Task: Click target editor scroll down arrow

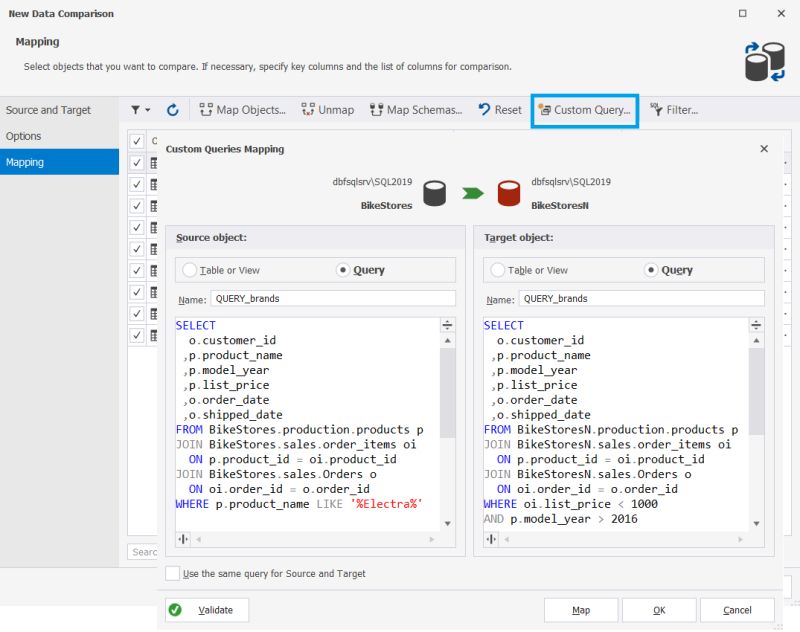Action: click(x=756, y=523)
